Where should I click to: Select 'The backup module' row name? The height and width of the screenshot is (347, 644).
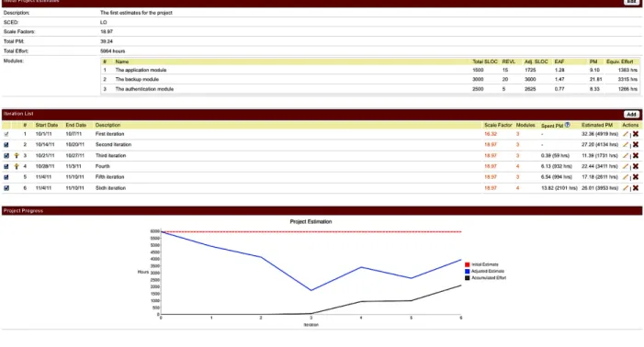(137, 80)
